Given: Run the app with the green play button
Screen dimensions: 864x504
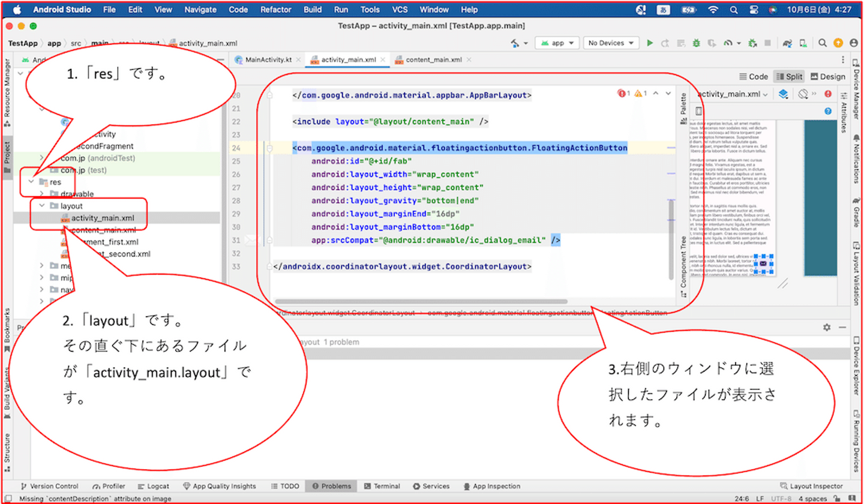Looking at the screenshot, I should pyautogui.click(x=650, y=43).
